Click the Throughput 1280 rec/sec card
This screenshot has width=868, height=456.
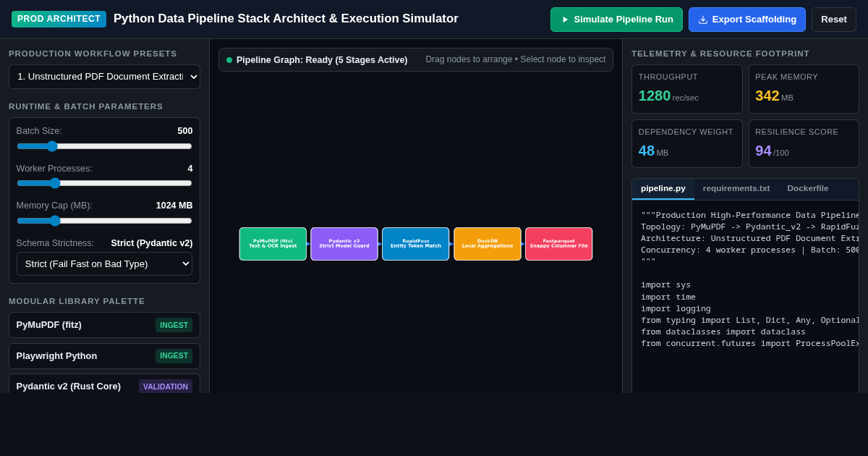pos(687,89)
